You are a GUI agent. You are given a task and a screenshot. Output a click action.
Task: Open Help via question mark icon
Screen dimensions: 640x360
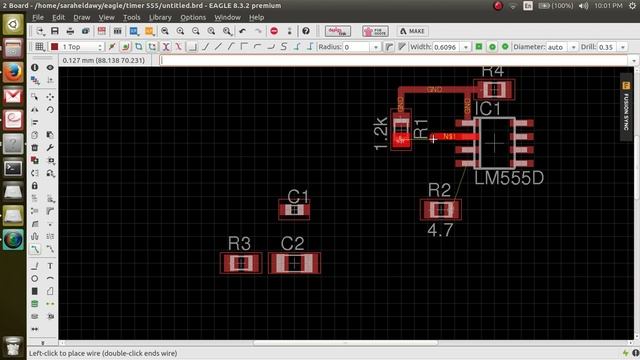tap(306, 31)
